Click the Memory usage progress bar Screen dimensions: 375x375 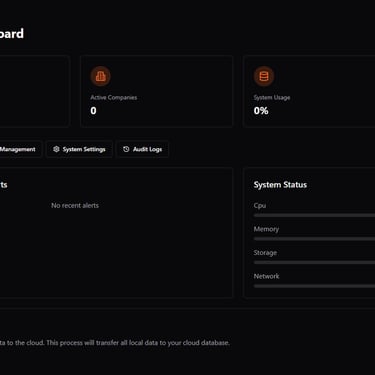point(314,239)
